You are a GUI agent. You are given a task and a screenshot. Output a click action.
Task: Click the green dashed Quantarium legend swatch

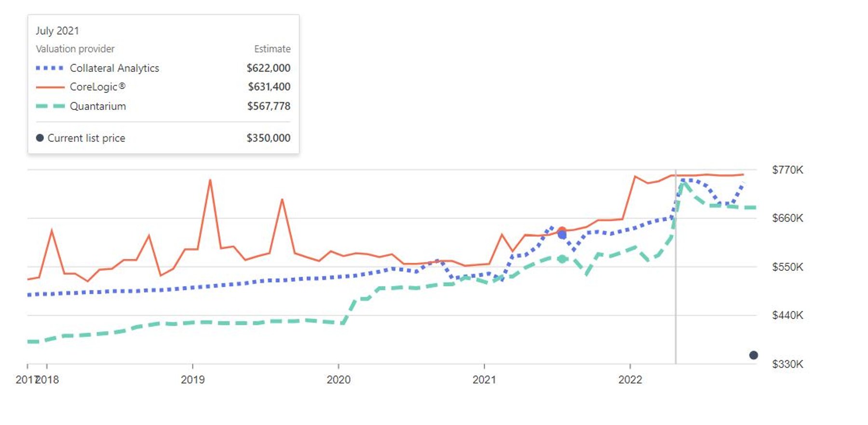click(50, 106)
